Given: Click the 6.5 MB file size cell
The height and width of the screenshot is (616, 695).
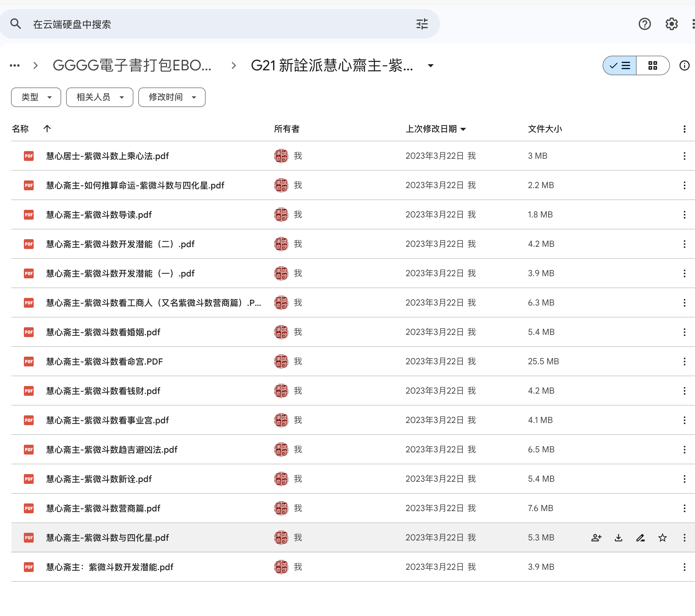Looking at the screenshot, I should [541, 449].
